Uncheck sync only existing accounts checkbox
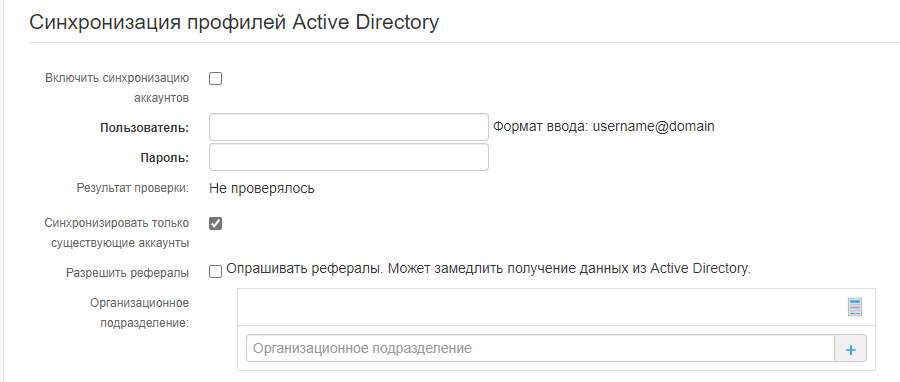Image resolution: width=900 pixels, height=382 pixels. [215, 223]
